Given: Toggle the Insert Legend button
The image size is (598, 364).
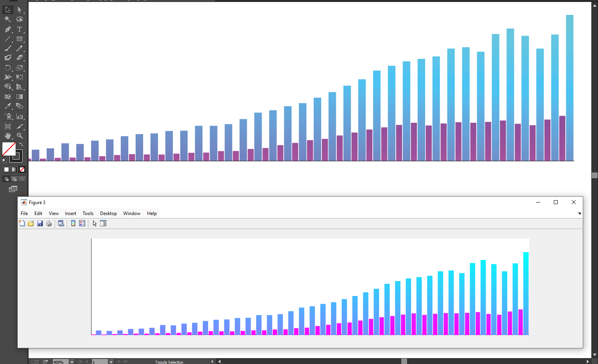Looking at the screenshot, I should tap(82, 224).
